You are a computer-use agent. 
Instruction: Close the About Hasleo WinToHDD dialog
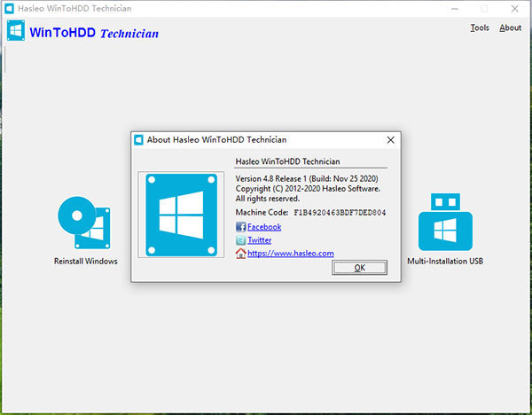(x=390, y=140)
